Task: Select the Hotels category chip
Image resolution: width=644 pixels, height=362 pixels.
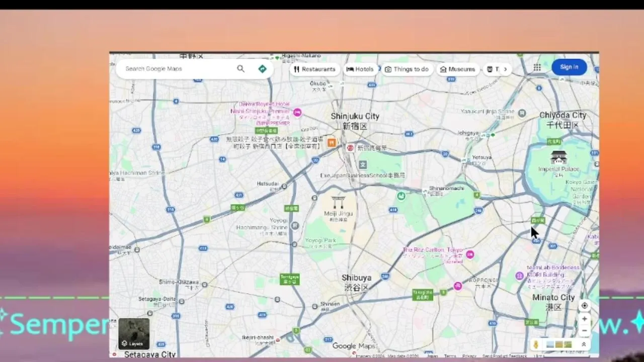Action: pos(360,69)
